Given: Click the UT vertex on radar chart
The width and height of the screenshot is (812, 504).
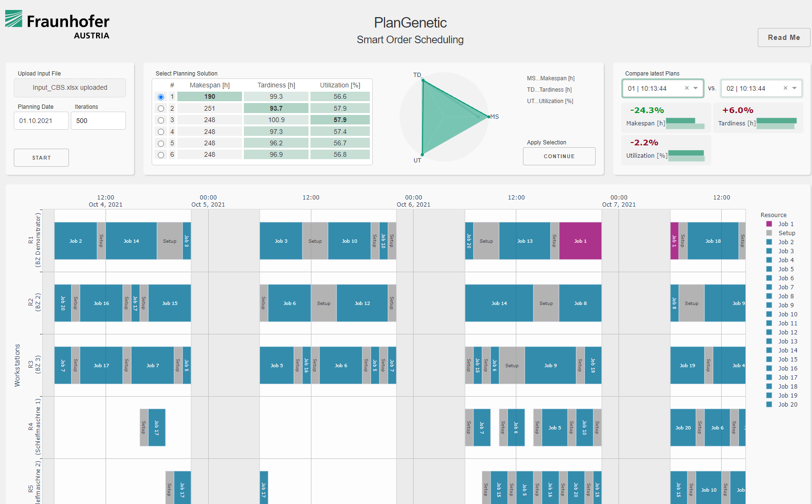Looking at the screenshot, I should pyautogui.click(x=422, y=154).
